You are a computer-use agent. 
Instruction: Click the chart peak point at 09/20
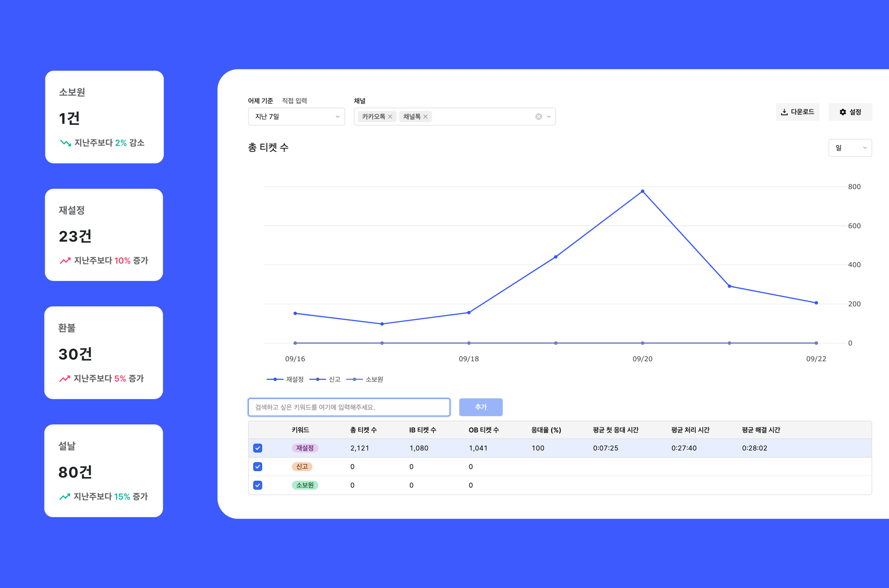(642, 192)
